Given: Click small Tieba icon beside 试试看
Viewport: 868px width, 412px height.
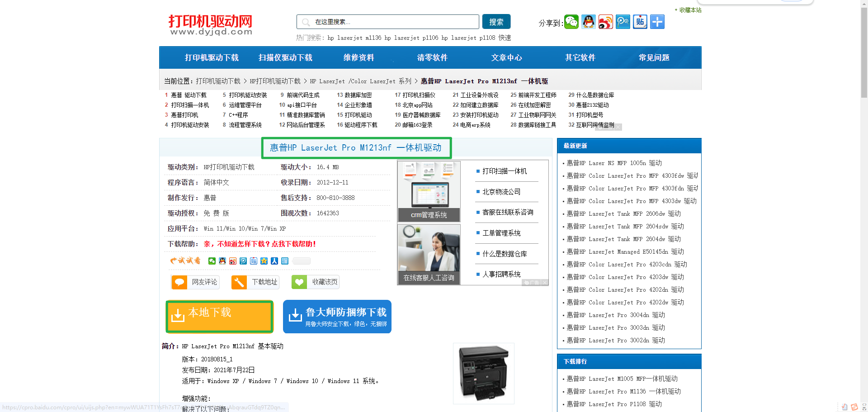Looking at the screenshot, I should (254, 261).
